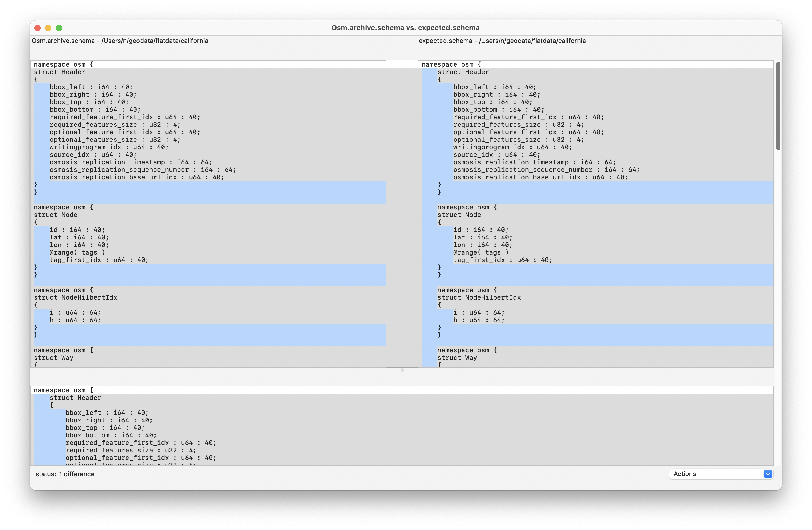Click the osmosis_replication_timestamp line
The image size is (812, 530).
[130, 162]
